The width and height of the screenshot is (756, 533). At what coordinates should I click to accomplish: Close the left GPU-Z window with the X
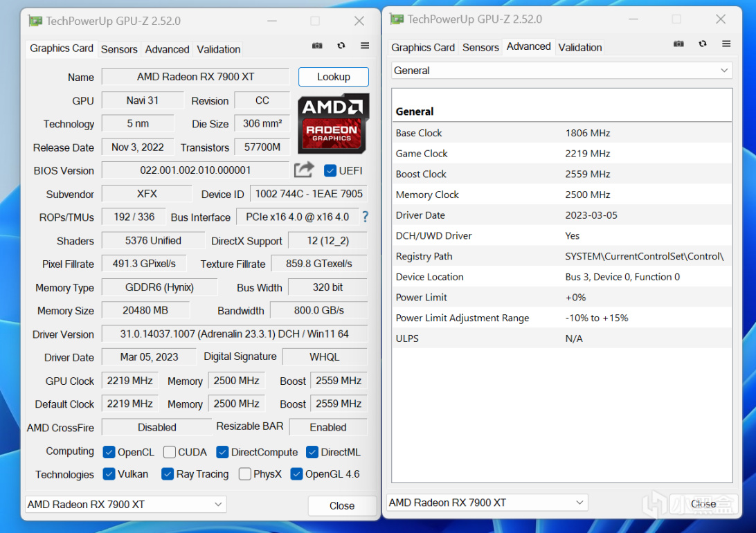(x=359, y=21)
